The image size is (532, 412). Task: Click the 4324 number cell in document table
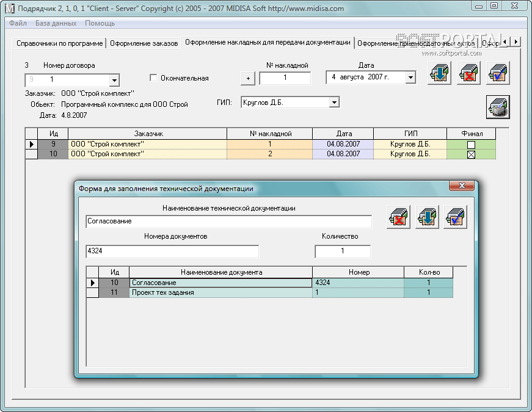pyautogui.click(x=359, y=283)
